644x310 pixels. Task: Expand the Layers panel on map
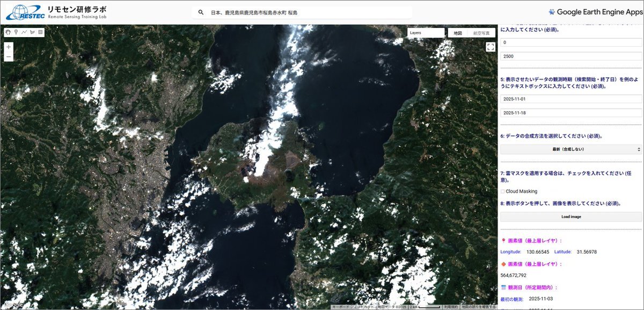tap(426, 33)
